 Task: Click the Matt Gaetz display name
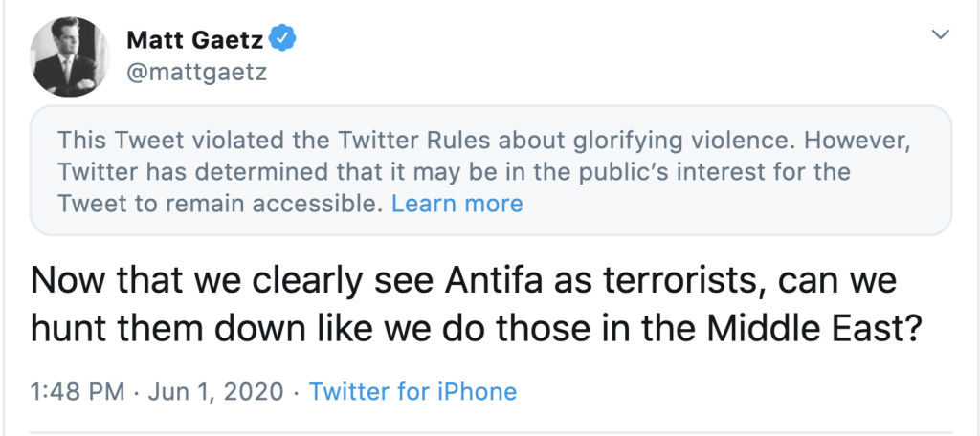(195, 40)
